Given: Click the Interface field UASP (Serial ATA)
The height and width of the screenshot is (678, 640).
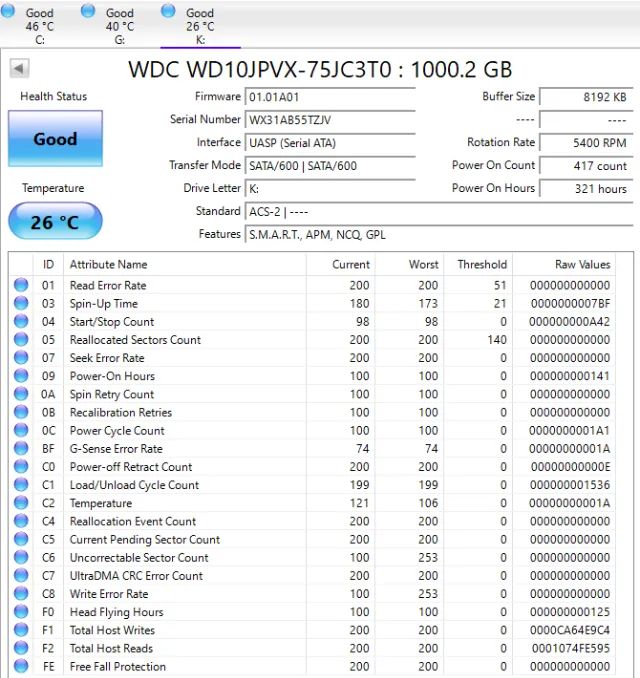Looking at the screenshot, I should coord(330,143).
